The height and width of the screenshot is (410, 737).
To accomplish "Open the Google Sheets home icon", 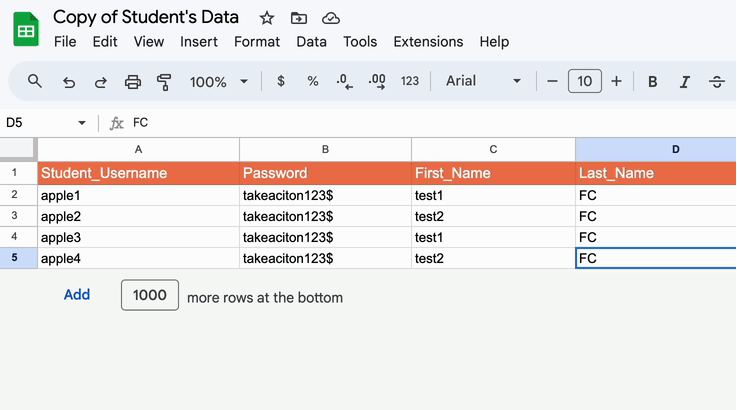I will 26,30.
